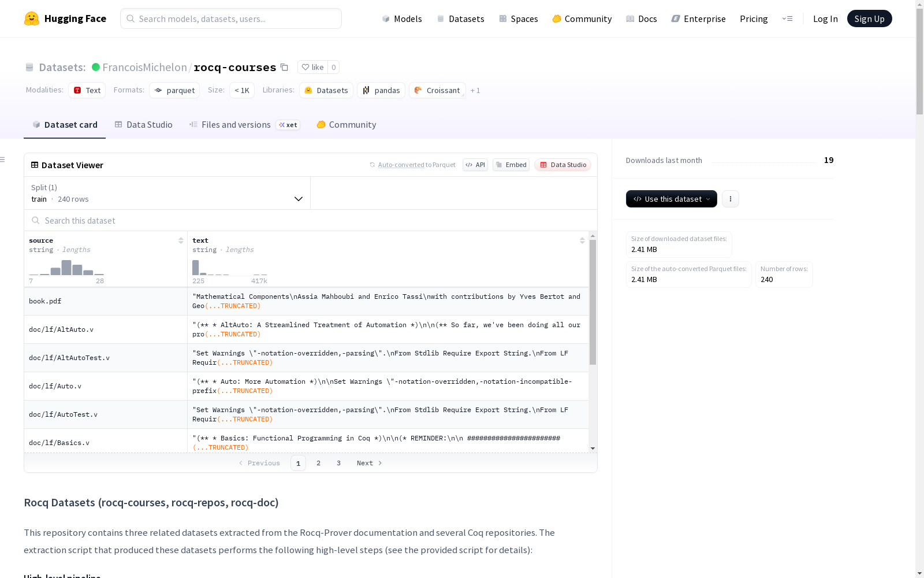Click the like count number
924x578 pixels.
pyautogui.click(x=333, y=67)
